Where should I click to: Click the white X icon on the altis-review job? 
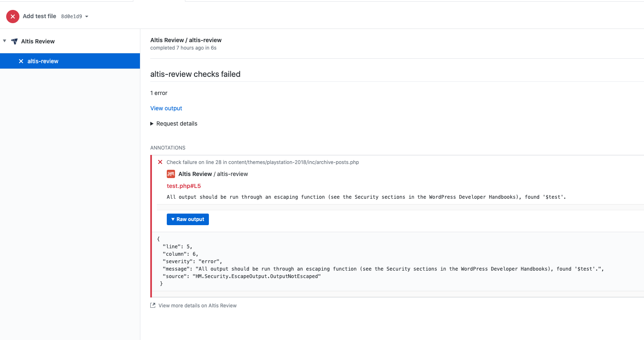coord(21,61)
